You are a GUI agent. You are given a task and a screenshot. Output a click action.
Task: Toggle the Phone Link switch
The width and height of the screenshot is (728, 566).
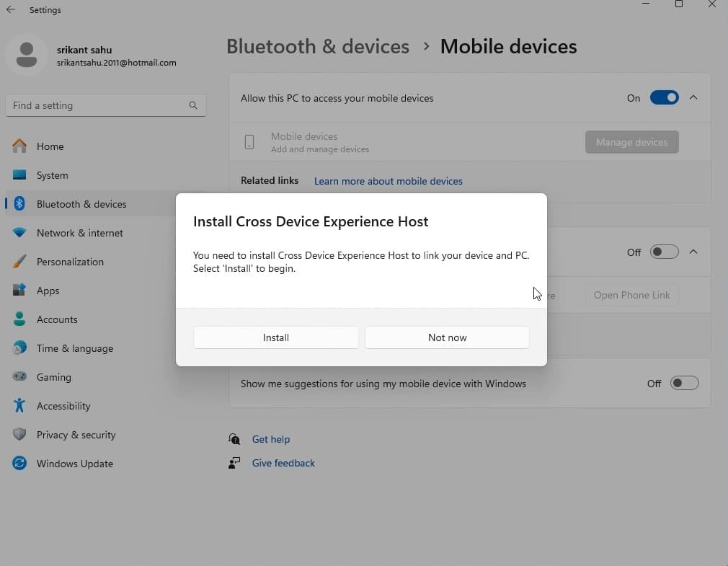[x=664, y=252]
